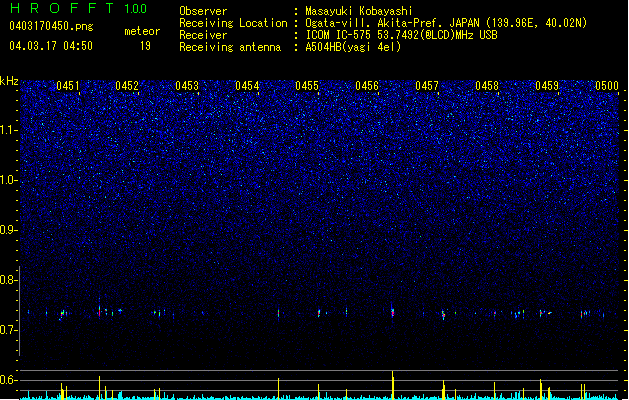Screen dimensions: 629x400
Task: Click the 1.1 kHz axis label
Action: pyautogui.click(x=8, y=130)
